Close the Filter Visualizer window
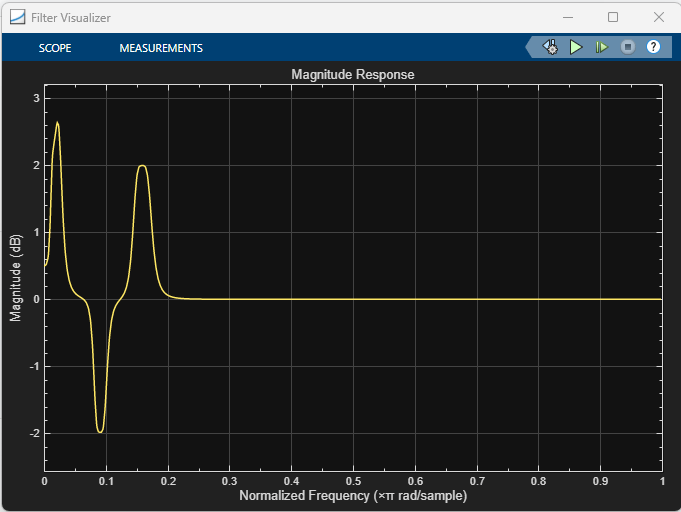 [x=659, y=17]
